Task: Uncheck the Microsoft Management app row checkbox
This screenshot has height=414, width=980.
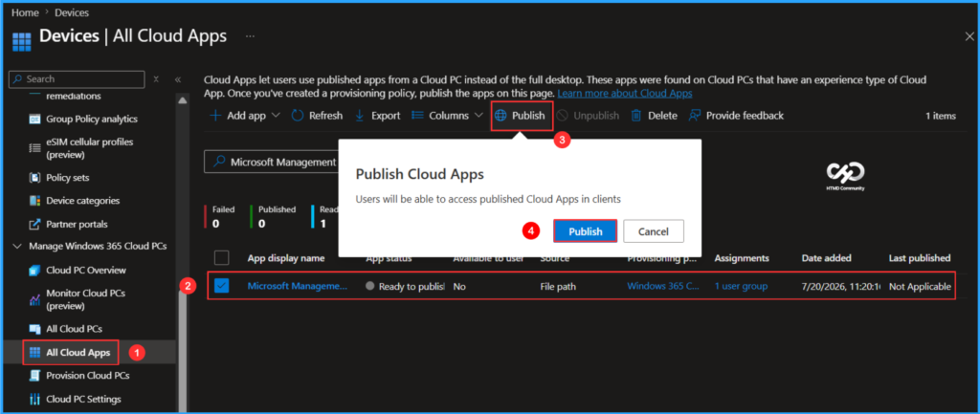Action: (222, 286)
